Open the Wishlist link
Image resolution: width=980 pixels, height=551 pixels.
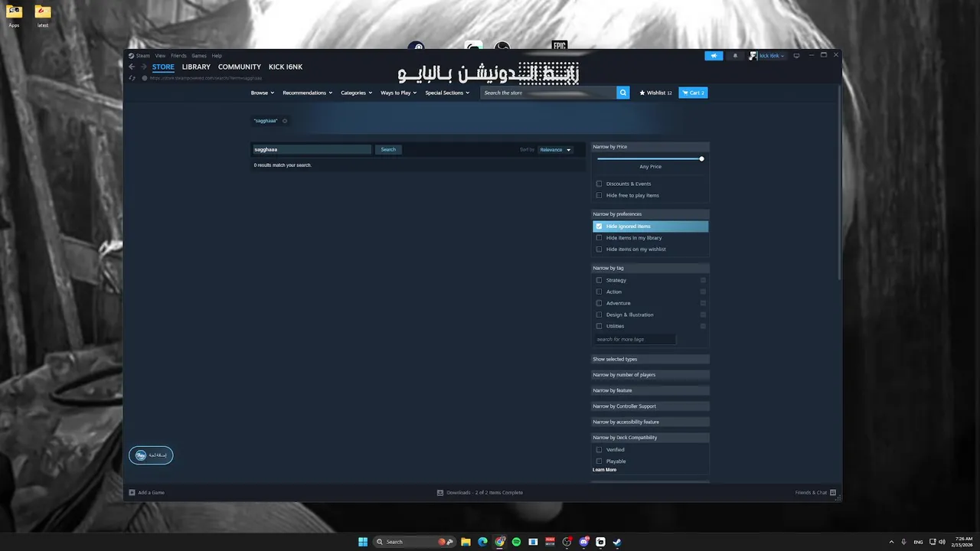[x=656, y=93]
